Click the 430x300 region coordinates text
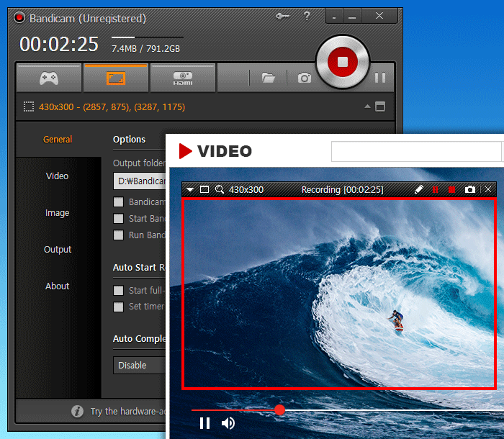 [112, 107]
